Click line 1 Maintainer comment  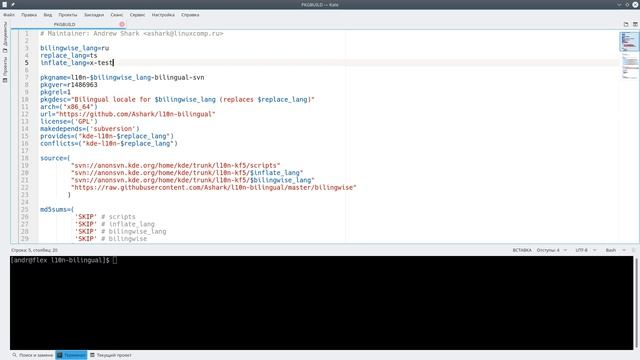(131, 33)
